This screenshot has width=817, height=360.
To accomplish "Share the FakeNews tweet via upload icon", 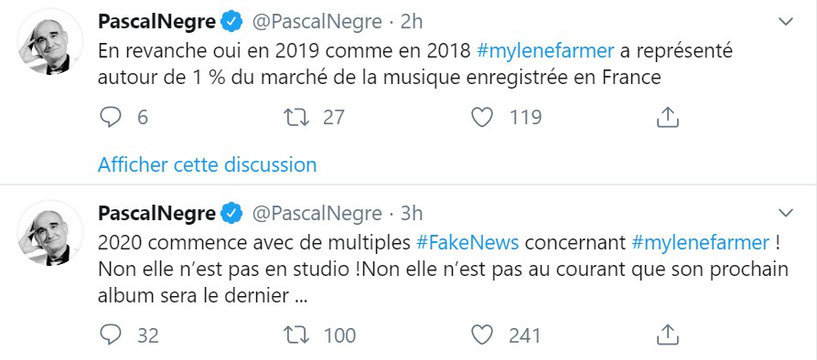I will [667, 335].
